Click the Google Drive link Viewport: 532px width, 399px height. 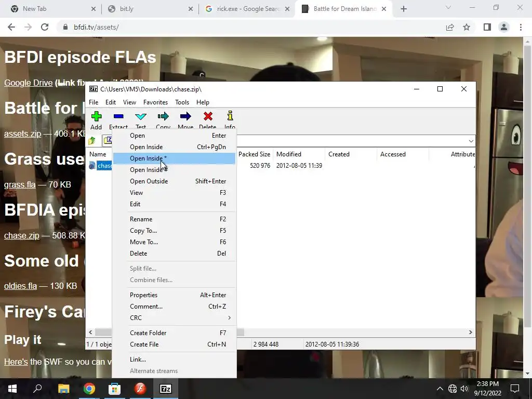pos(28,83)
